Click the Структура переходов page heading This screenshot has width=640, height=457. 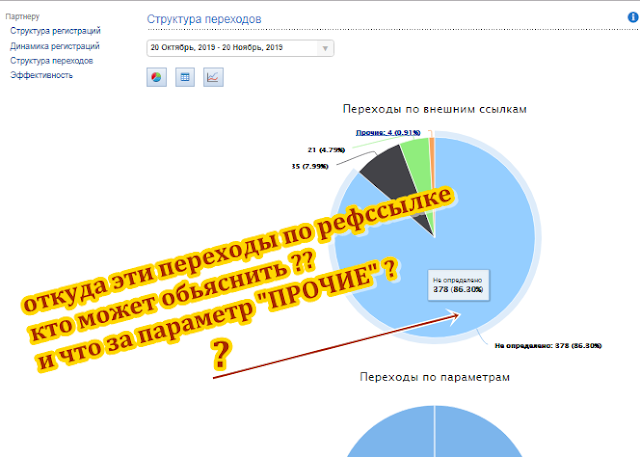pos(204,19)
